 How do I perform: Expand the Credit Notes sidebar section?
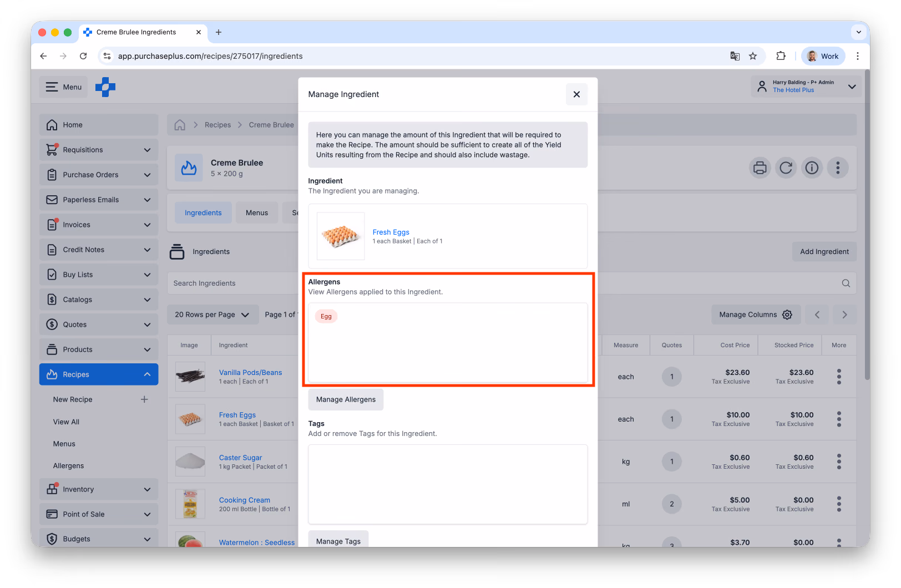click(99, 250)
